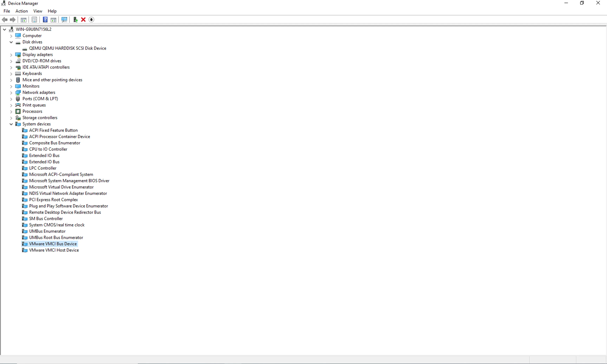Screen dimensions: 607x364
Task: Open the Help menu
Action: 52,11
